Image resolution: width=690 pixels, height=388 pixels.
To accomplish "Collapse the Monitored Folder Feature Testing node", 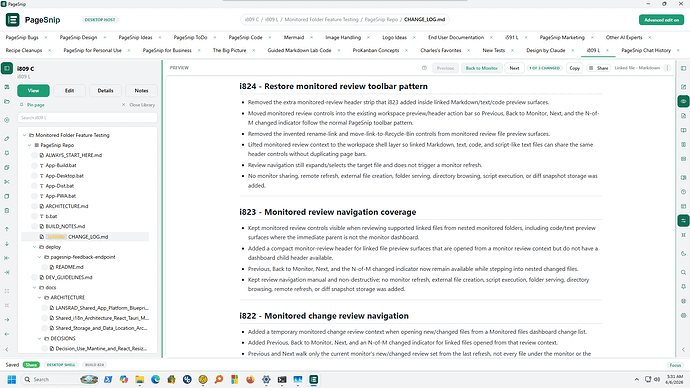I will (x=25, y=135).
